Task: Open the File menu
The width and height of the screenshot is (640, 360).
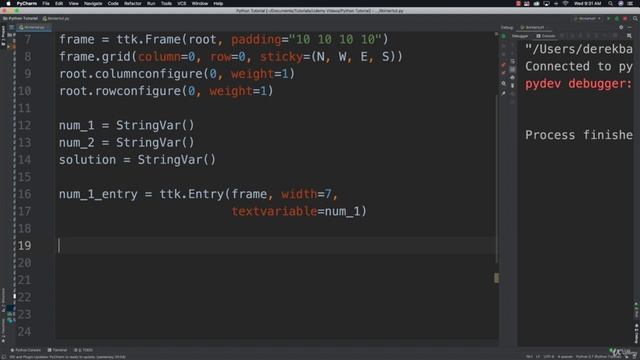Action: point(46,3)
